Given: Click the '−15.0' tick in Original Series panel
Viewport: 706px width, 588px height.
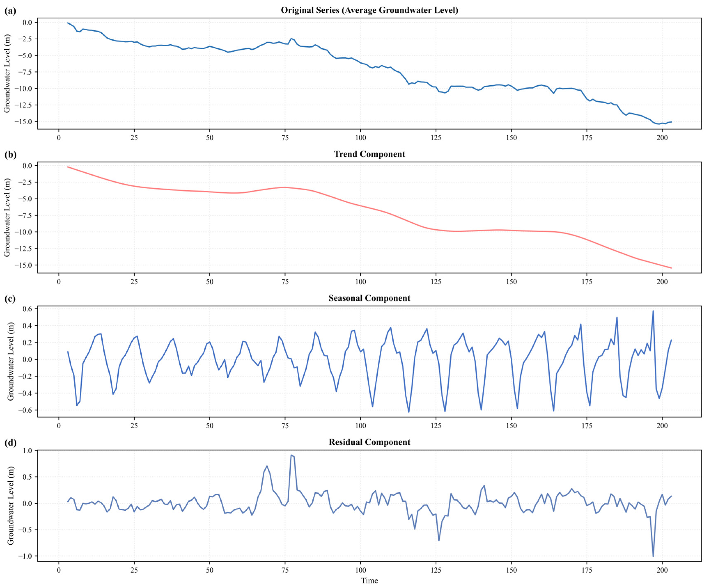Looking at the screenshot, I should 23,121.
